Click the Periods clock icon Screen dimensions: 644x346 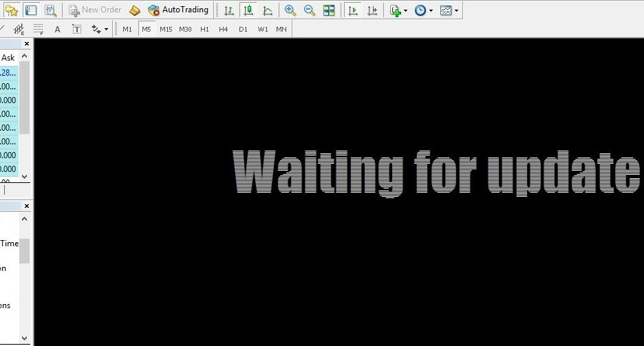click(x=420, y=10)
